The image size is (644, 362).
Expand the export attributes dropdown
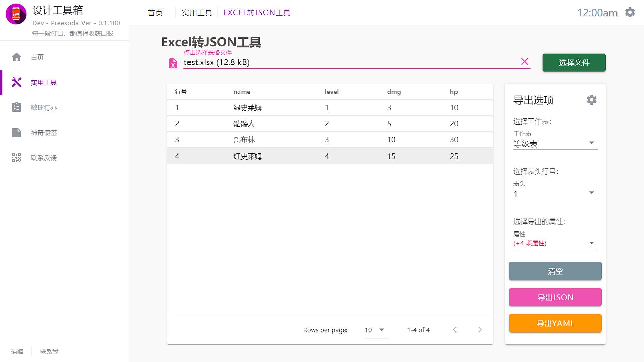pos(555,243)
